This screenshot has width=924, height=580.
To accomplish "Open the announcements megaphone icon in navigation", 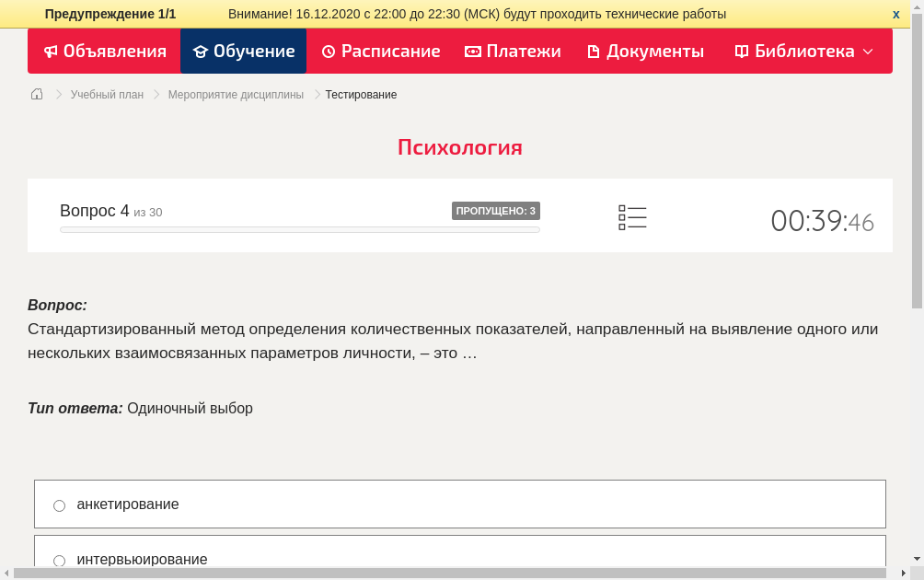I will [x=51, y=52].
